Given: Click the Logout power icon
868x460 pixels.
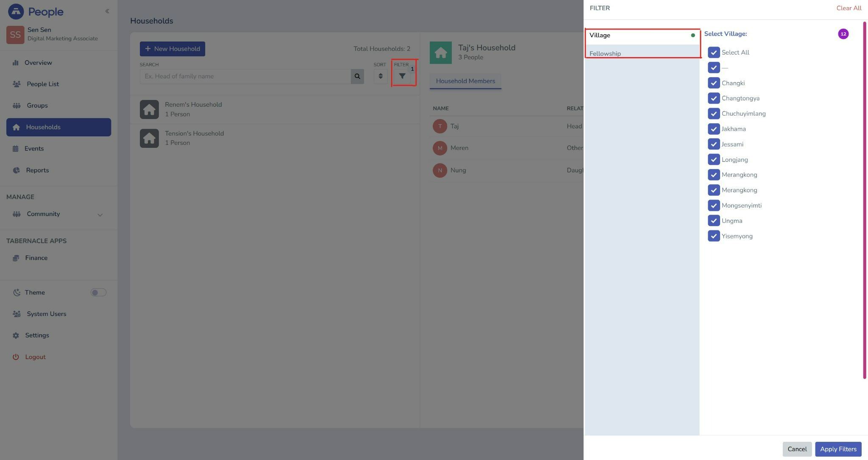Looking at the screenshot, I should (16, 357).
